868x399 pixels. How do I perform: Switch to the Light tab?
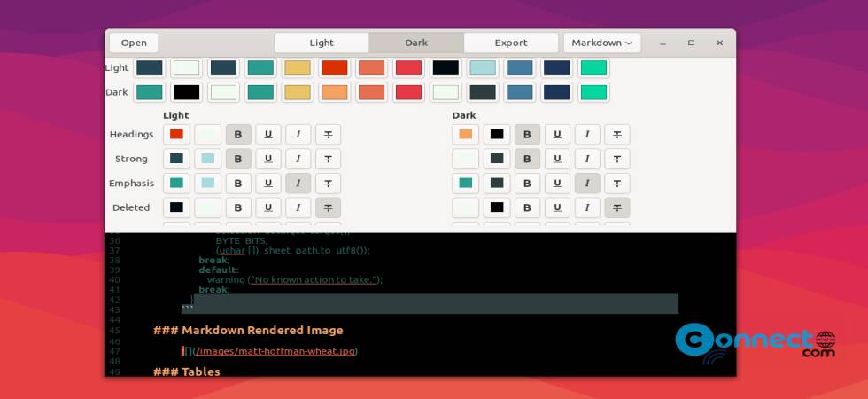point(322,43)
